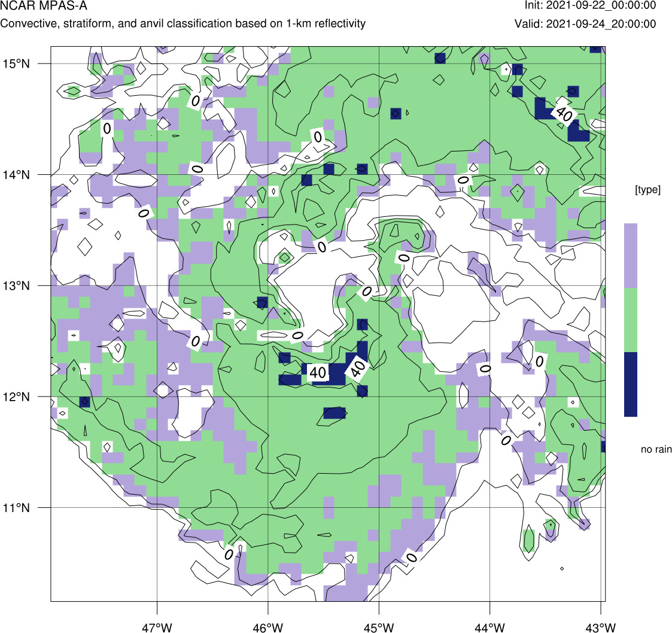This screenshot has width=672, height=633.
Task: Click the 43°W longitude axis label
Action: (601, 628)
